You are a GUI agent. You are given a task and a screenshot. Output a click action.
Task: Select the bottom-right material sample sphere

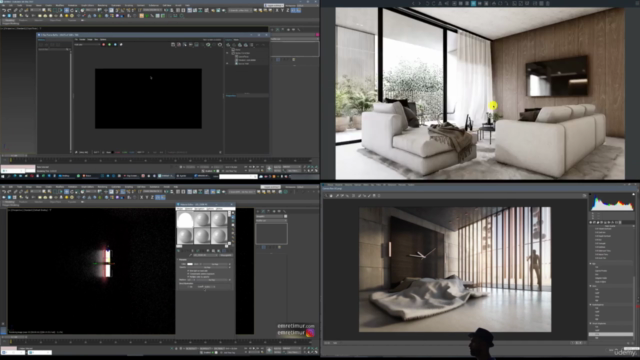(219, 236)
